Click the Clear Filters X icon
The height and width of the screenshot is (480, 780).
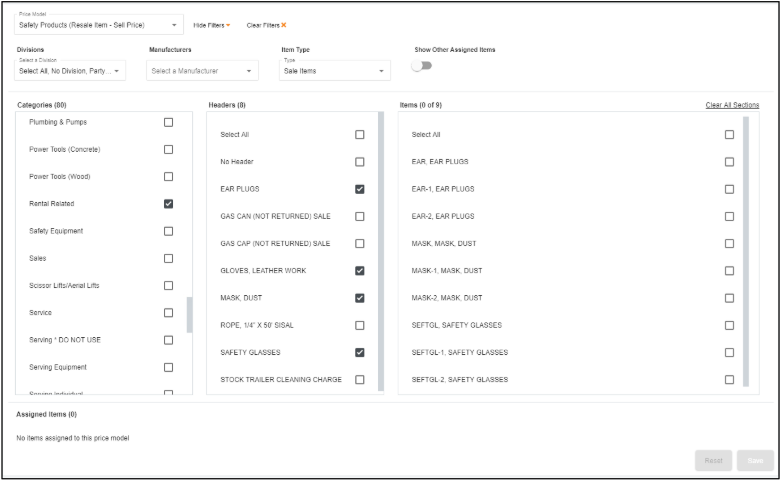284,25
